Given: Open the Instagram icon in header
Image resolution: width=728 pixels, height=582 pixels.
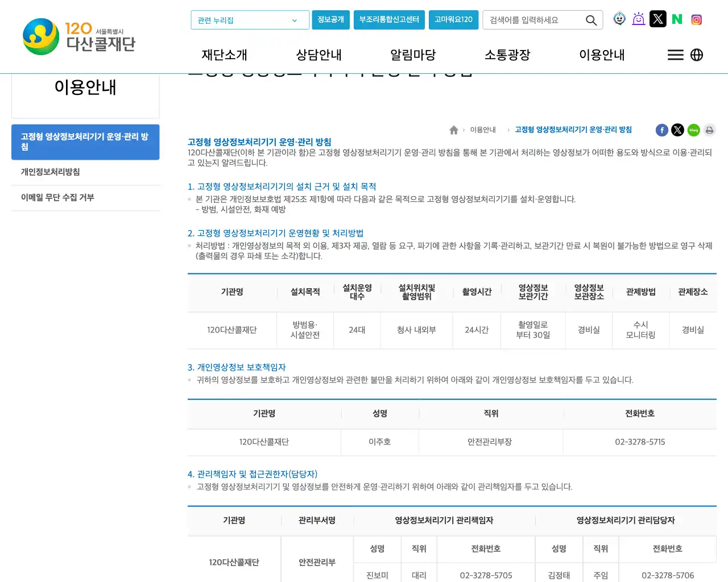Looking at the screenshot, I should coord(696,19).
